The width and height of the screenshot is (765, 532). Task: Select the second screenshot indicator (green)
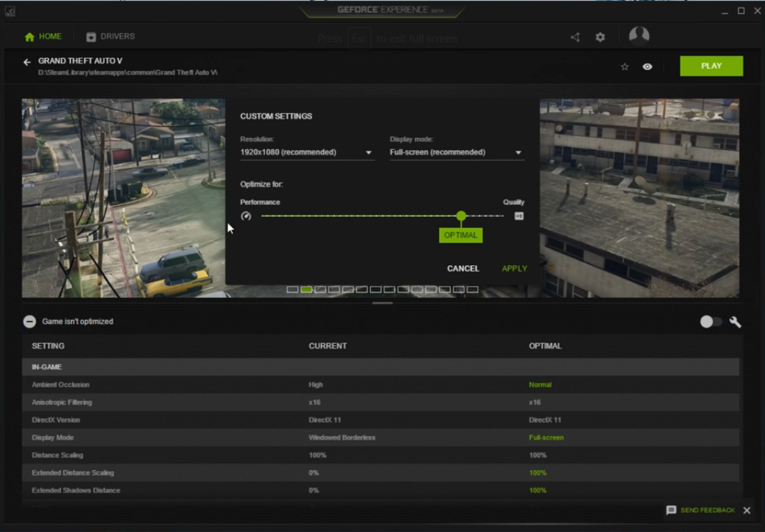click(306, 290)
